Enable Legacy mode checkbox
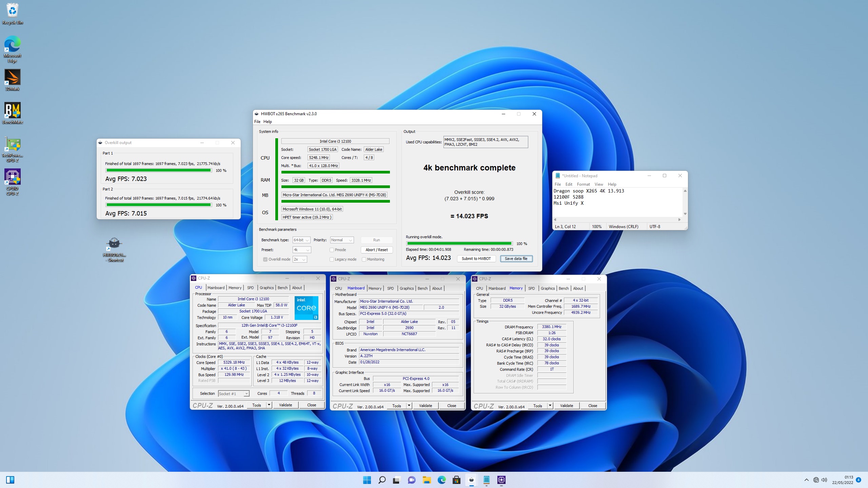Image resolution: width=868 pixels, height=488 pixels. (332, 259)
